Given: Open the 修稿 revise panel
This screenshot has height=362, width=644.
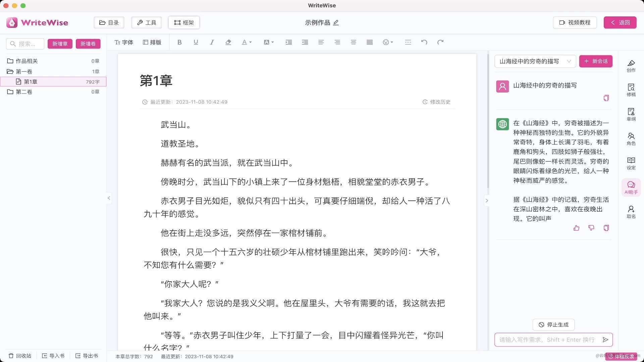Looking at the screenshot, I should (631, 90).
